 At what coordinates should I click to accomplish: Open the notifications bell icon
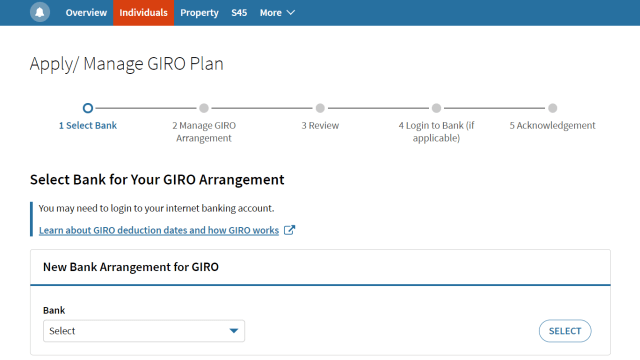(40, 12)
